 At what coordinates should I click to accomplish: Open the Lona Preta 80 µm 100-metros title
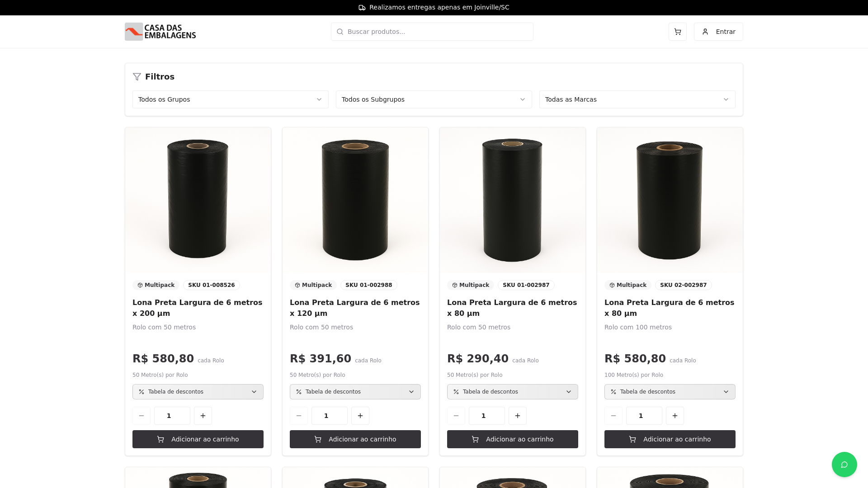click(x=669, y=308)
